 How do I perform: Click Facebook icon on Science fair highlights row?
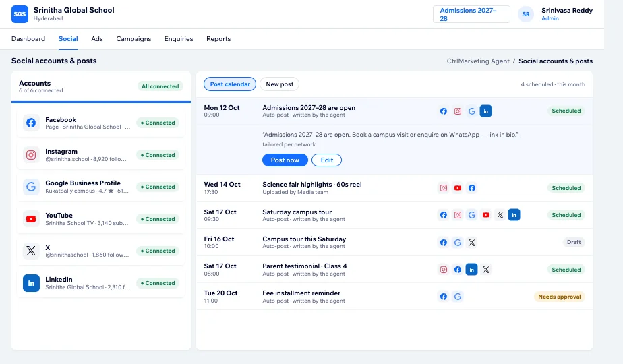click(471, 188)
